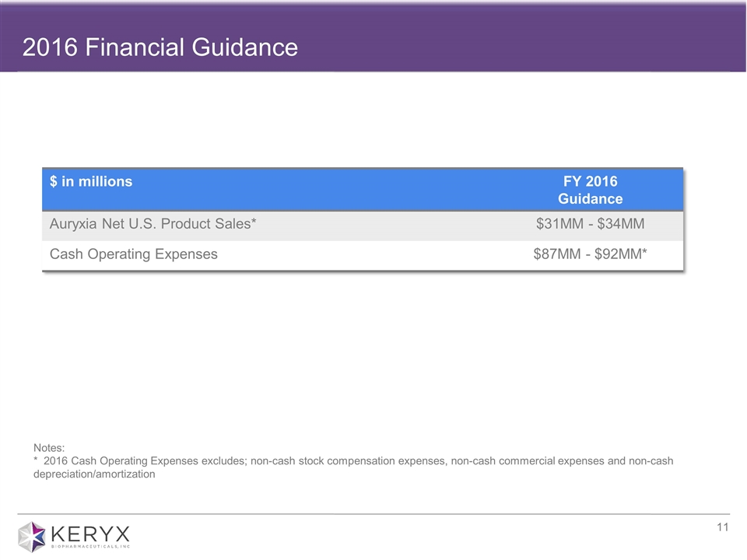Click the Keryx hexagon star logo icon
Screen dimensions: 747x560
click(x=32, y=537)
